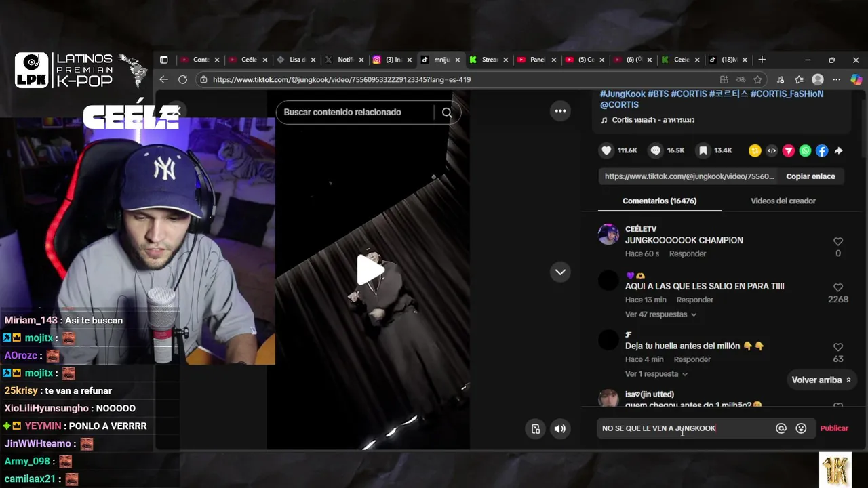Open browser extensions icon

click(x=781, y=79)
